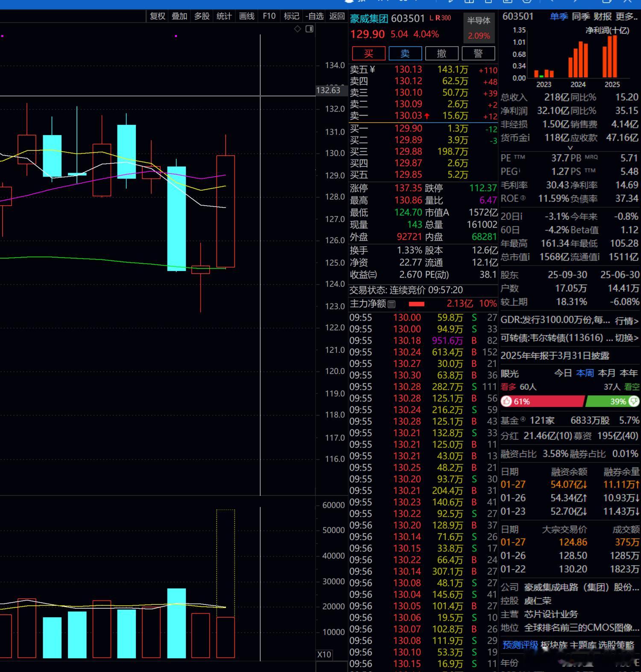Click 切换> beside the convertible bond
Viewport: 641px width, 672px height.
[626, 338]
